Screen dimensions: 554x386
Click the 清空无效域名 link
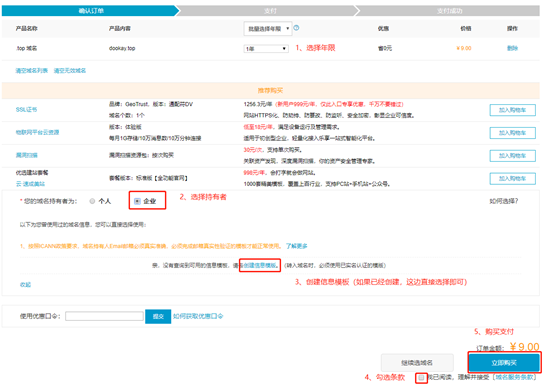click(70, 71)
